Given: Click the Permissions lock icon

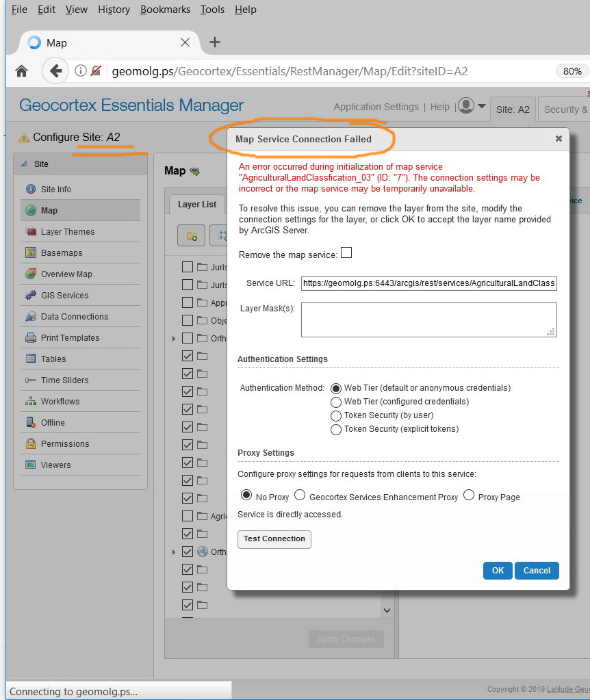Looking at the screenshot, I should [x=31, y=443].
